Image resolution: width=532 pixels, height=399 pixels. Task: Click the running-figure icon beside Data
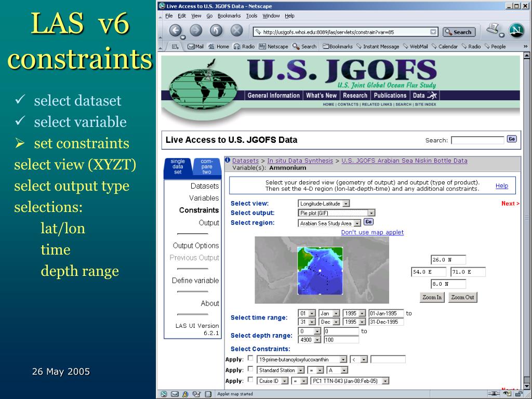[x=432, y=96]
